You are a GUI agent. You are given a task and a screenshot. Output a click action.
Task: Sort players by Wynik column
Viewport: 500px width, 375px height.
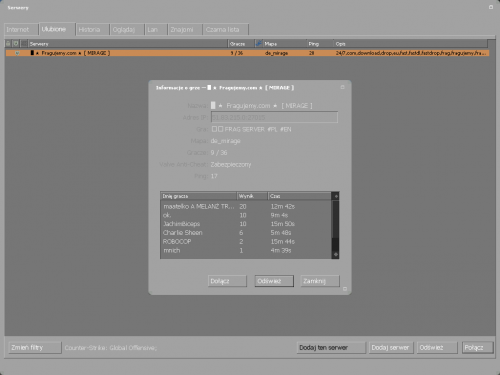coord(252,196)
